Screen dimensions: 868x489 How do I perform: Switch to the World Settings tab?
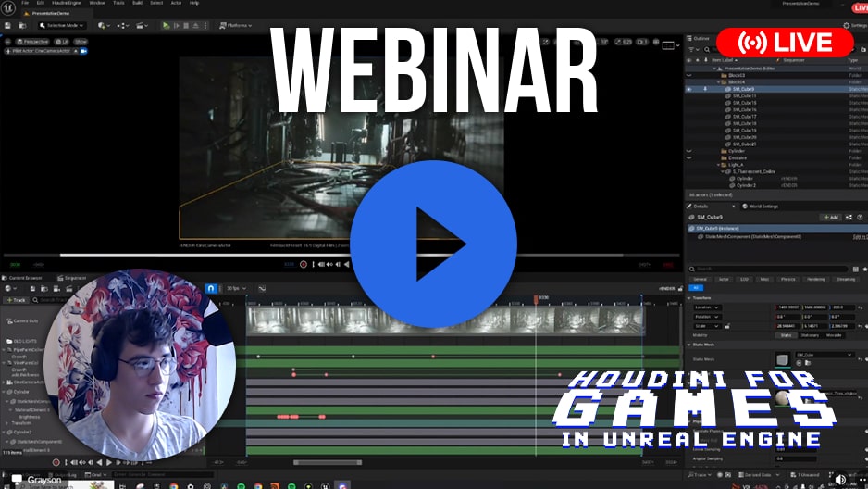[x=761, y=206]
